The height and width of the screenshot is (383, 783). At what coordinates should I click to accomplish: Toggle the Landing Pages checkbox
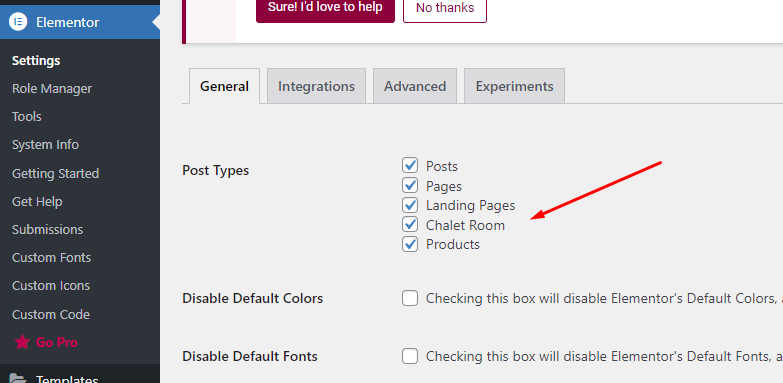[x=410, y=205]
